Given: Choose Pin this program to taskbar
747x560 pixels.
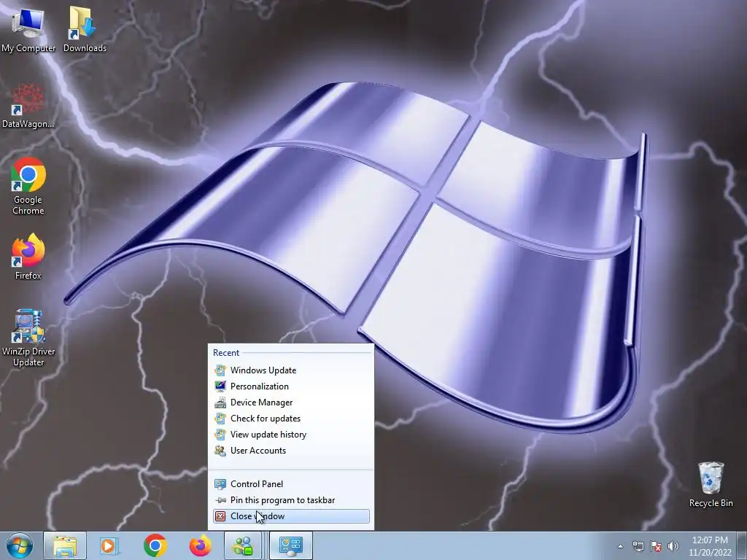Looking at the screenshot, I should [291, 500].
